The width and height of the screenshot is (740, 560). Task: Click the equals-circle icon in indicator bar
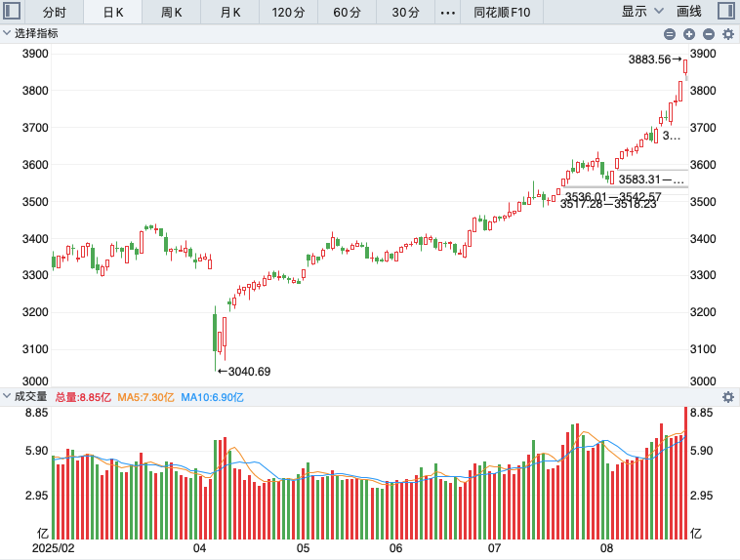pyautogui.click(x=669, y=34)
